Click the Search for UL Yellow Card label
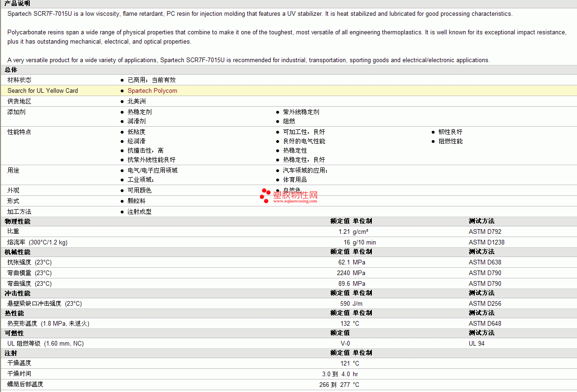Screen dimensions: 577x392 tap(43, 91)
